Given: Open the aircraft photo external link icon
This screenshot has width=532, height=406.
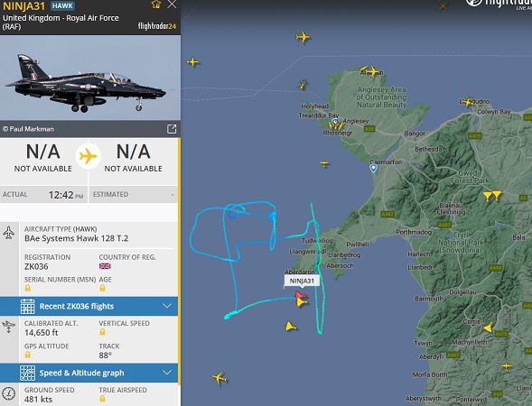Looking at the screenshot, I should pyautogui.click(x=172, y=129).
